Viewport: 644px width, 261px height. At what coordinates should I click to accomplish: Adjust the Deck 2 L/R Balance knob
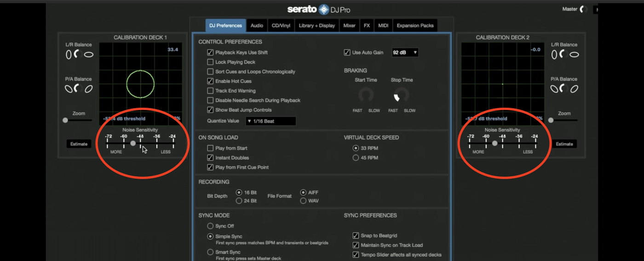[x=564, y=54]
